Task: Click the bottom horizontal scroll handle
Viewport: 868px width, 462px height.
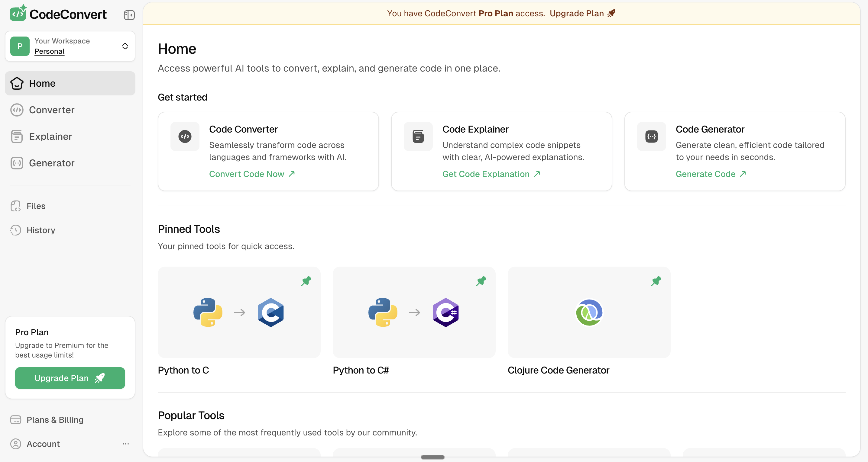Action: (x=433, y=457)
